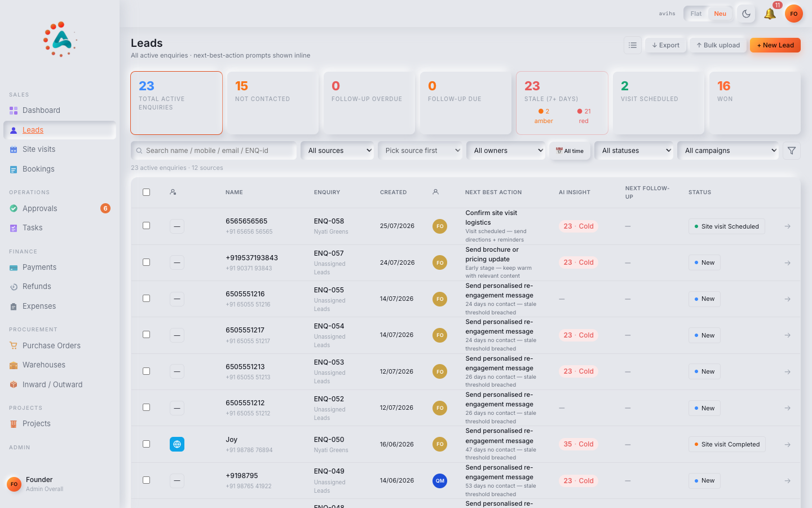Click the Payments card icon
This screenshot has width=812, height=508.
pos(14,268)
